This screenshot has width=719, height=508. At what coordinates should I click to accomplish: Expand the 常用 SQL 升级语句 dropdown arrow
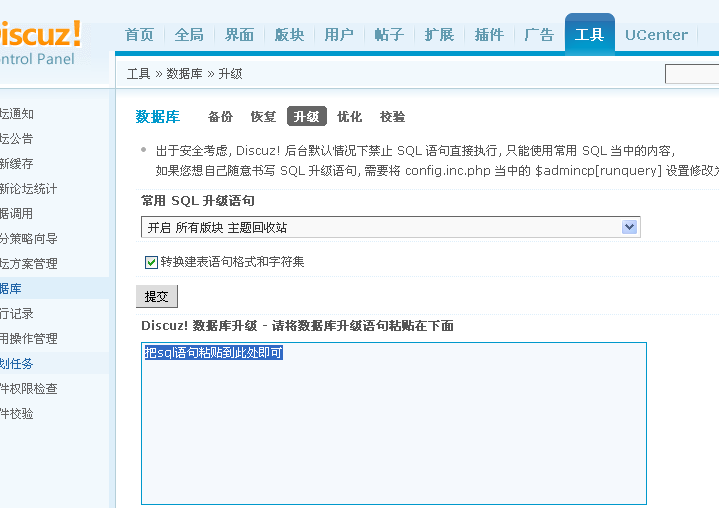tap(629, 227)
